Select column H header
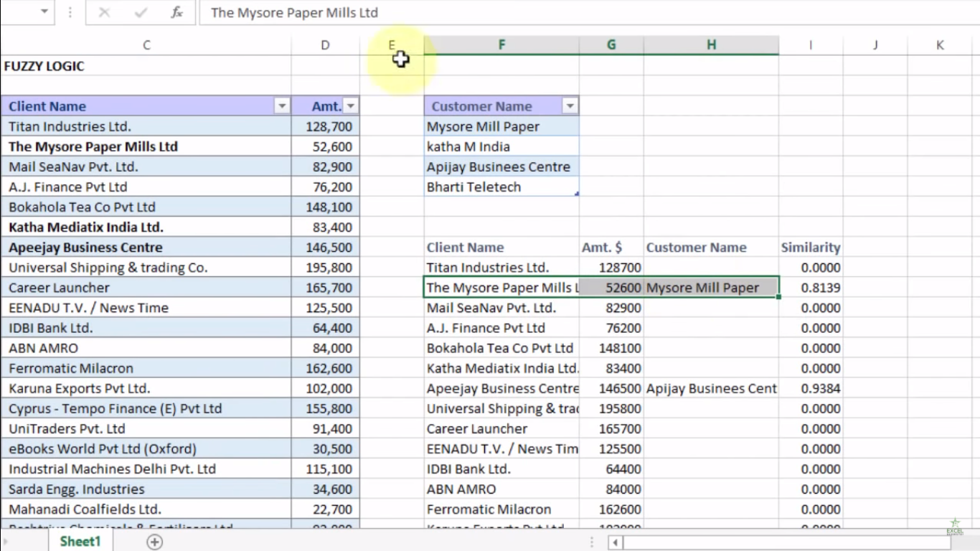 [x=711, y=45]
